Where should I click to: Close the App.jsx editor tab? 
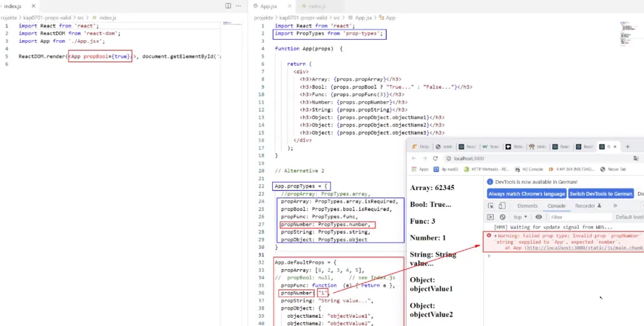288,6
